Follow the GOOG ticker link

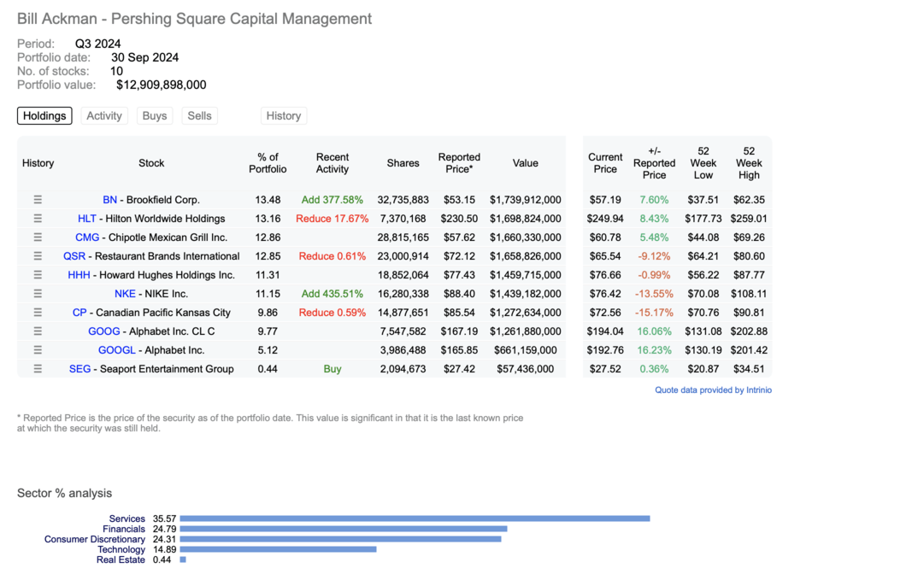point(103,331)
